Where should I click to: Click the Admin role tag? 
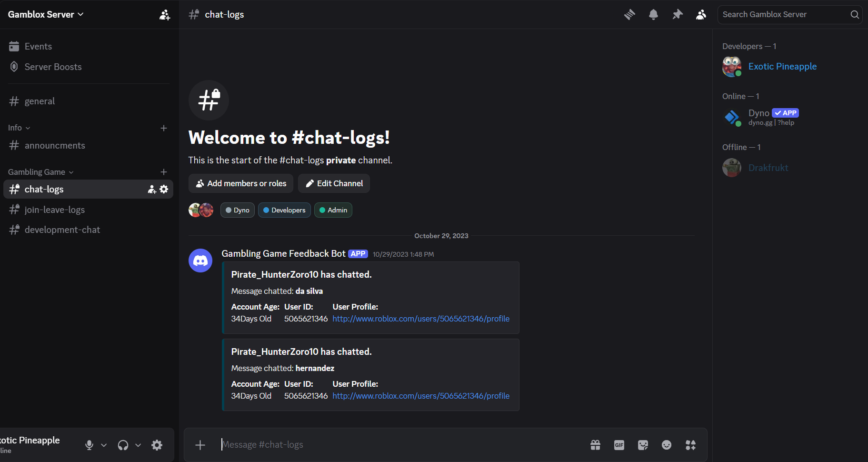(x=333, y=210)
